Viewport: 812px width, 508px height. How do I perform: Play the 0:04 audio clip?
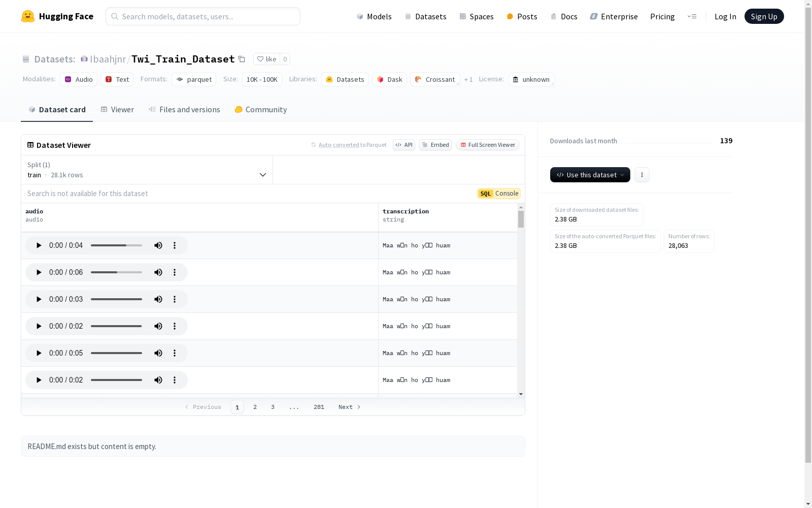tap(39, 245)
